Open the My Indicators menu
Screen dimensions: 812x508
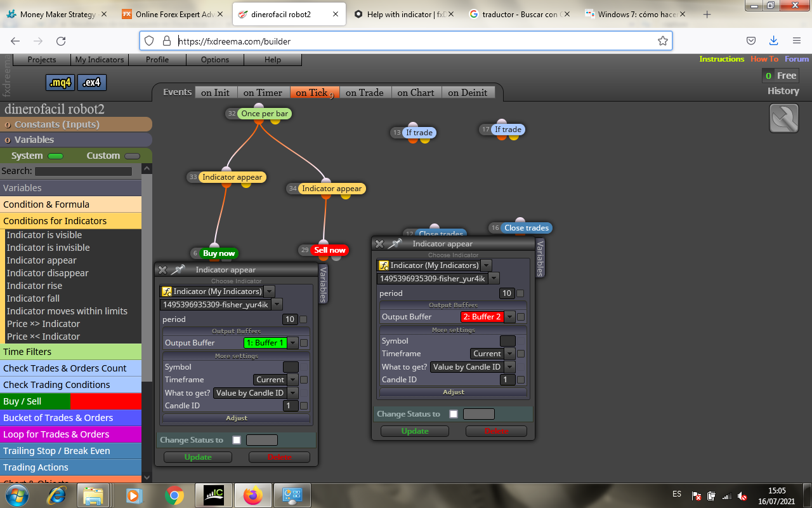tap(100, 60)
